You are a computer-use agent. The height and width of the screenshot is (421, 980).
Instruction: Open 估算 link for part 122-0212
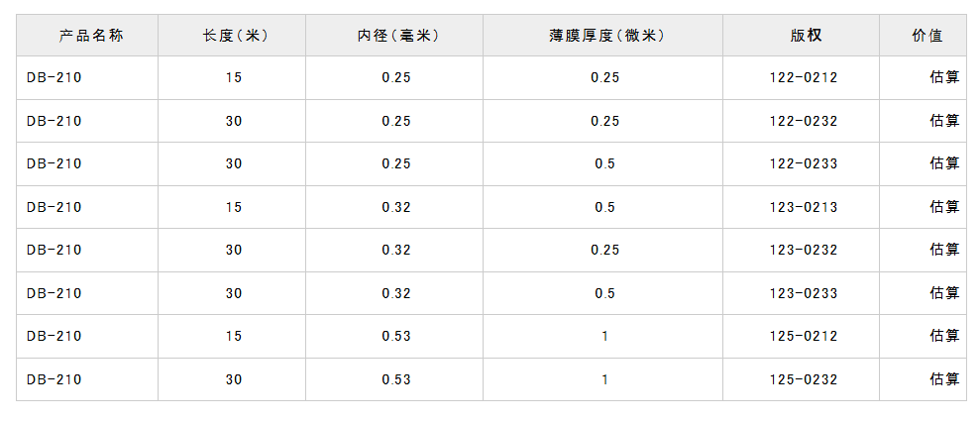pyautogui.click(x=944, y=77)
